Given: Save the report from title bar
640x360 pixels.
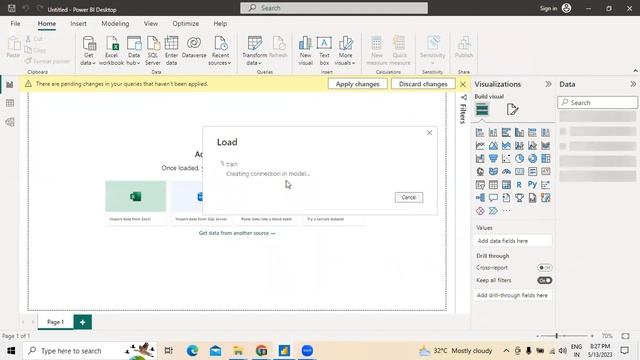Looking at the screenshot, I should coord(11,8).
